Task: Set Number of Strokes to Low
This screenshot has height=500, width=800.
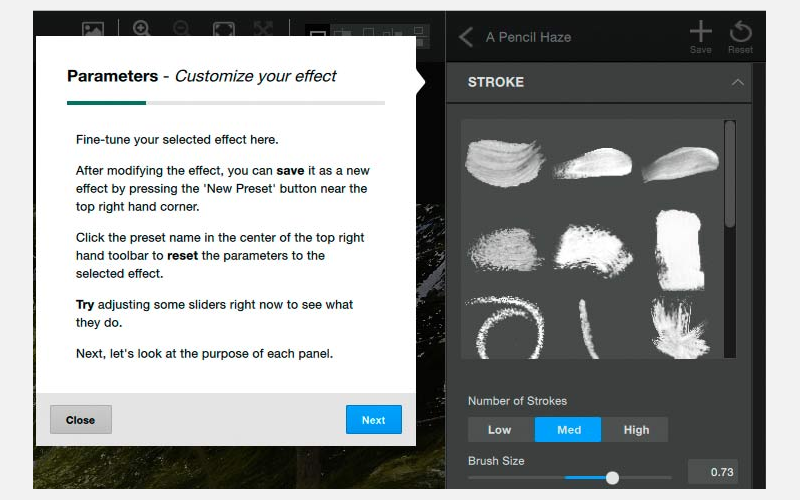Action: (x=501, y=430)
